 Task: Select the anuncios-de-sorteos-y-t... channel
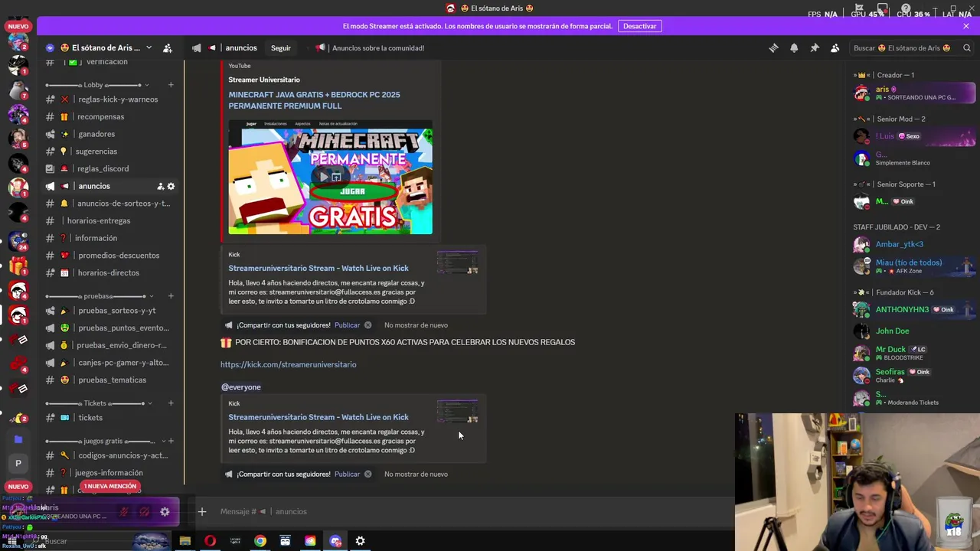coord(109,204)
